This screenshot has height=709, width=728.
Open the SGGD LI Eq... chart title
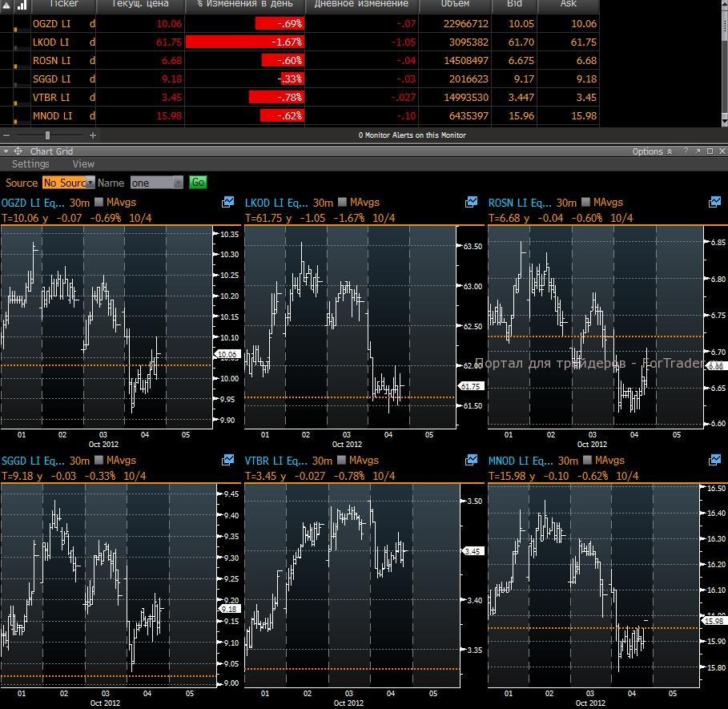pos(33,461)
